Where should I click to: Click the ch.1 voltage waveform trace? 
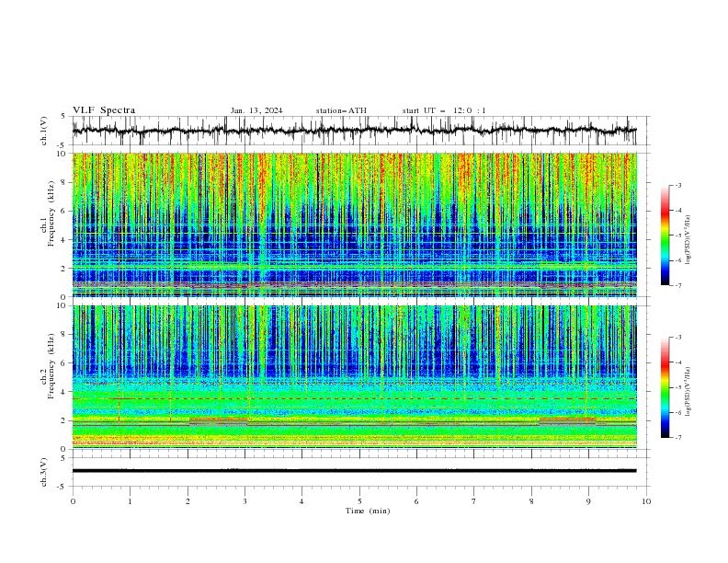tap(355, 131)
